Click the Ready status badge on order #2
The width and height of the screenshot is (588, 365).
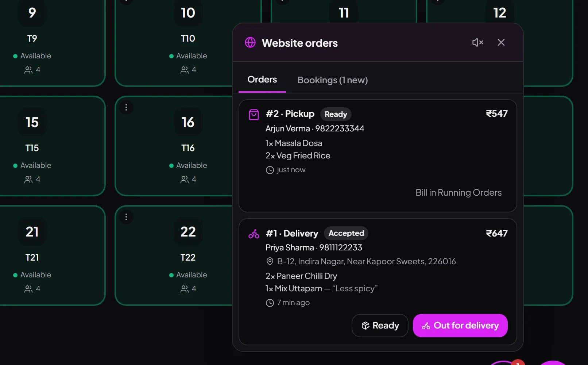pos(336,114)
